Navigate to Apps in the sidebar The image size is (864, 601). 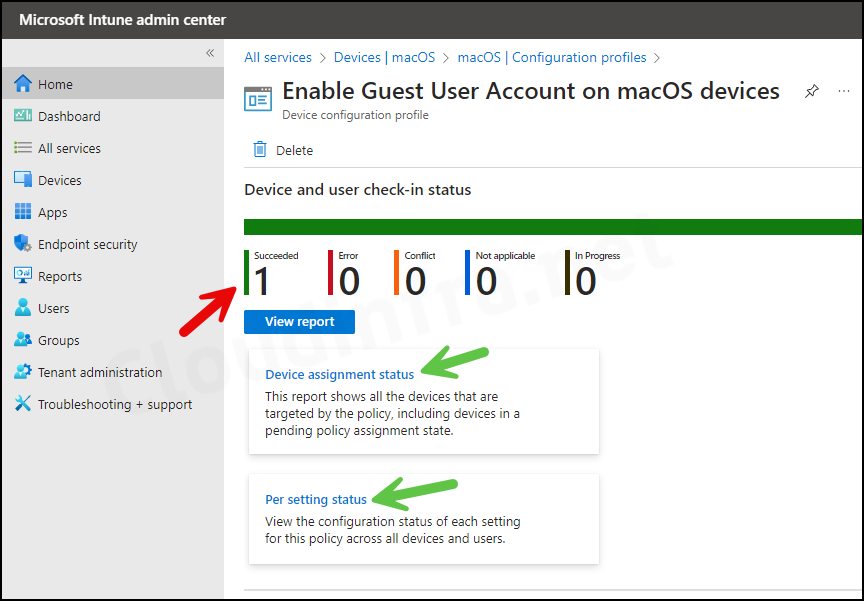113,212
